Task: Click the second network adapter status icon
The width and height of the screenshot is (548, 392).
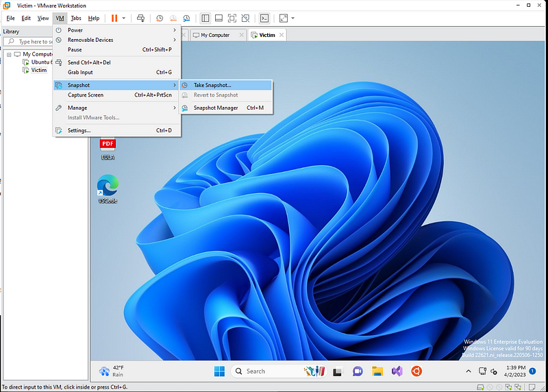Action: [518, 387]
